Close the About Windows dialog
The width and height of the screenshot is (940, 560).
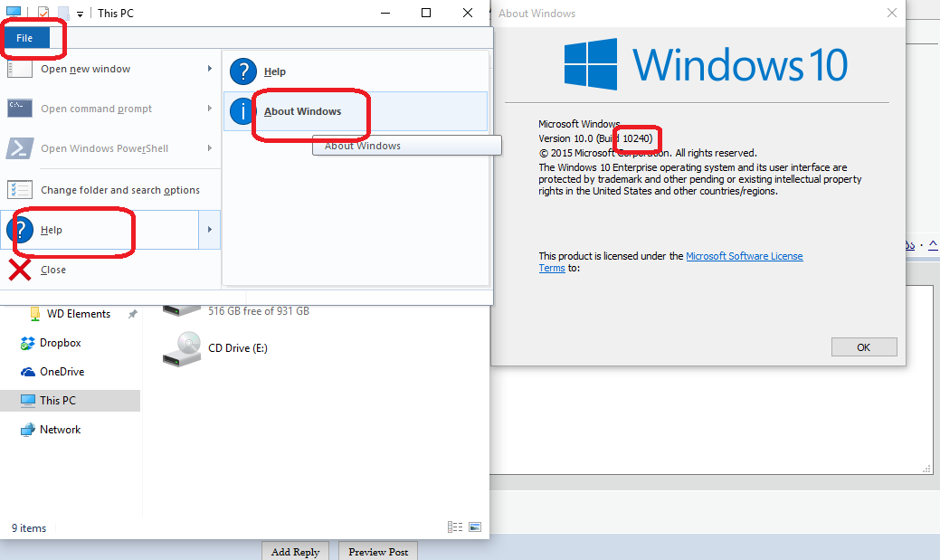coord(892,13)
